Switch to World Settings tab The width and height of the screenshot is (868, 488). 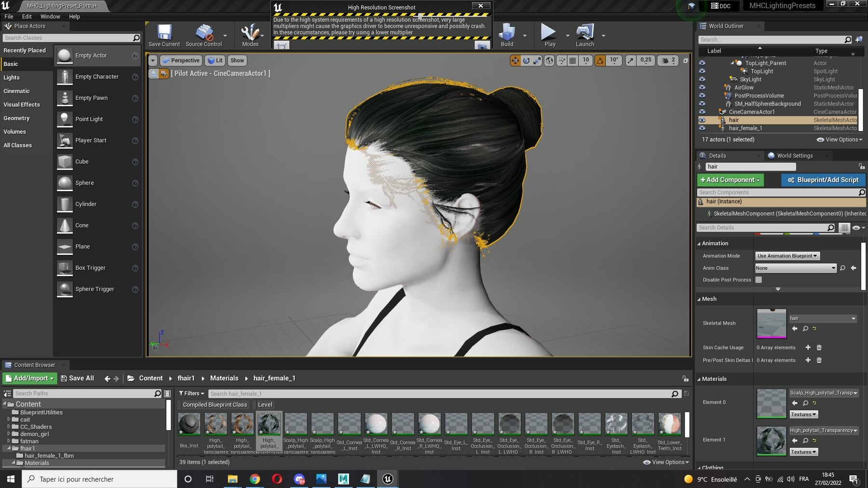coord(795,156)
